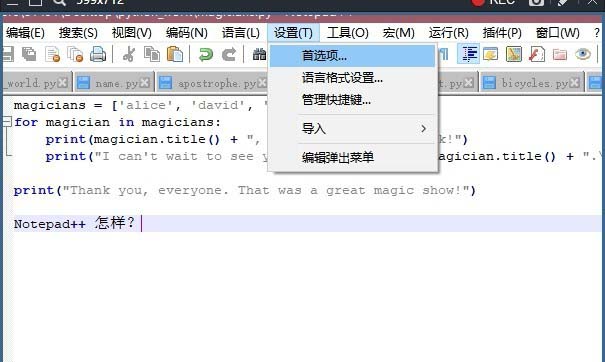
Task: Click the eye Monitoring toolbar icon
Action: (583, 54)
